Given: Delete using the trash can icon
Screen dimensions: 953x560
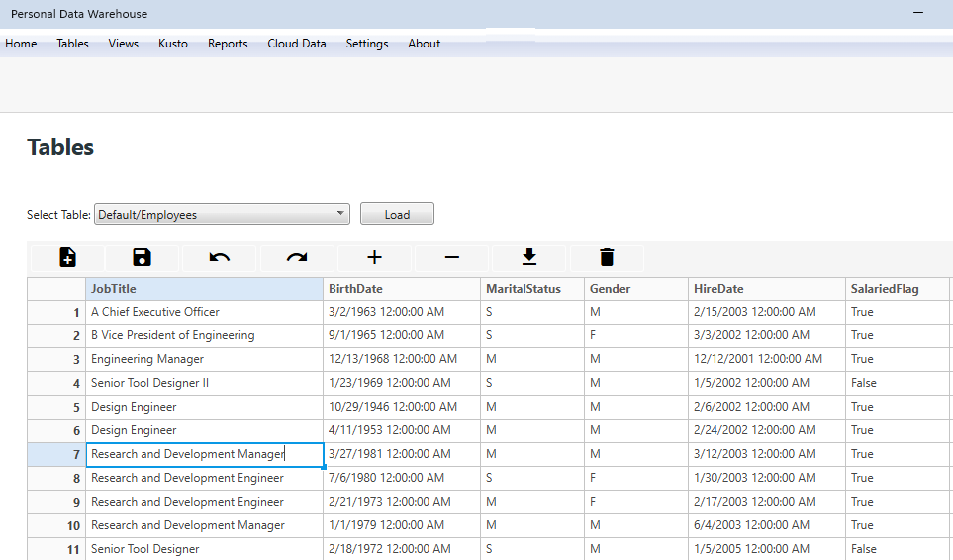Looking at the screenshot, I should coord(607,258).
